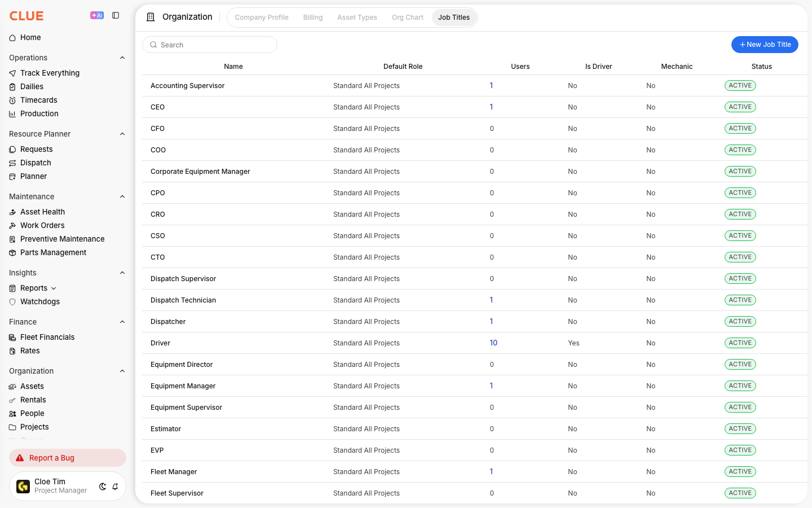Collapse the Resource Planner section chevron
Screen dimensions: 812x508
pyautogui.click(x=122, y=134)
